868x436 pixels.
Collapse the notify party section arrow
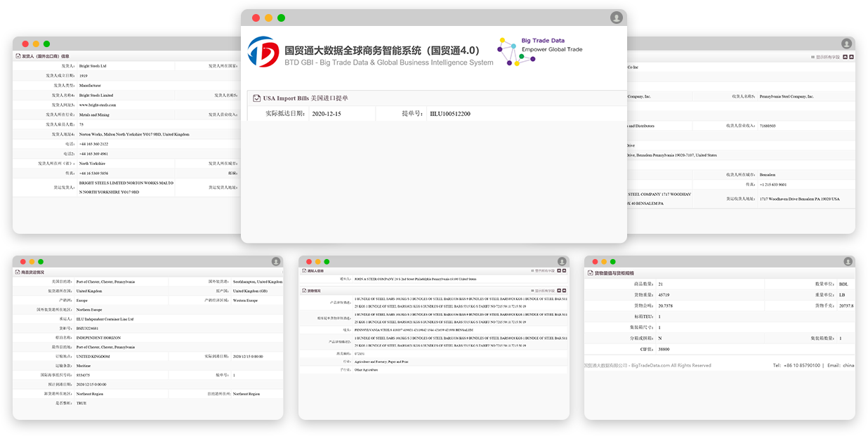(563, 270)
